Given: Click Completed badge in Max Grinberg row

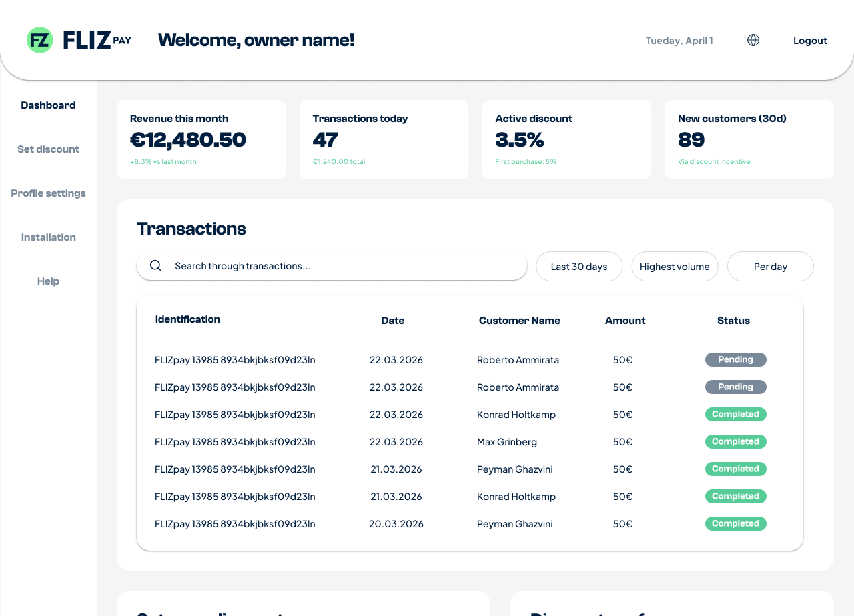Looking at the screenshot, I should (x=736, y=441).
